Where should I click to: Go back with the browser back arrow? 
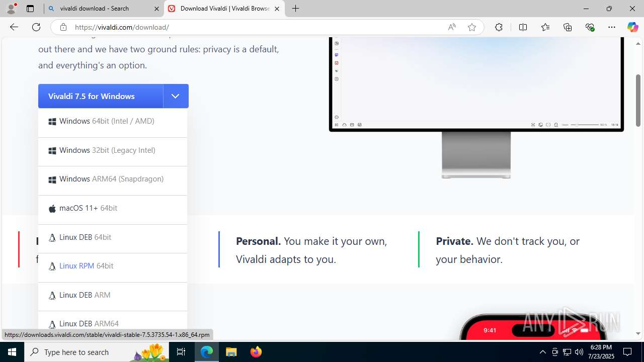point(14,27)
